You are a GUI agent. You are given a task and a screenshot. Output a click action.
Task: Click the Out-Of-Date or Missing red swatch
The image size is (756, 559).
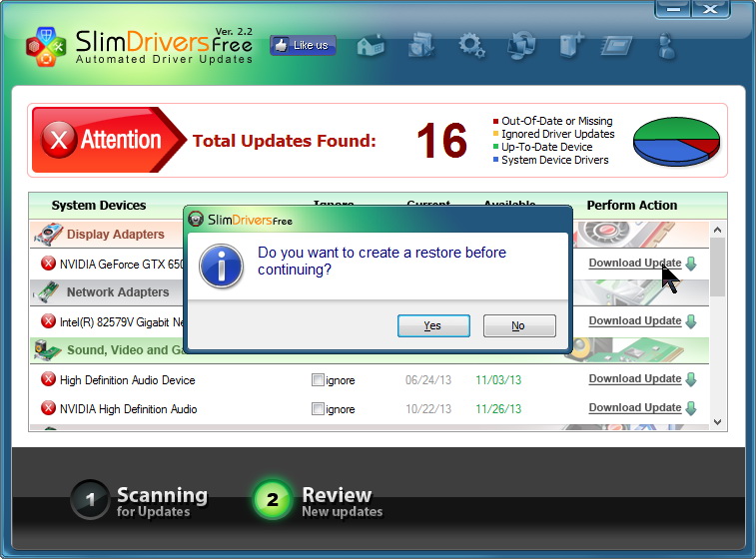495,121
